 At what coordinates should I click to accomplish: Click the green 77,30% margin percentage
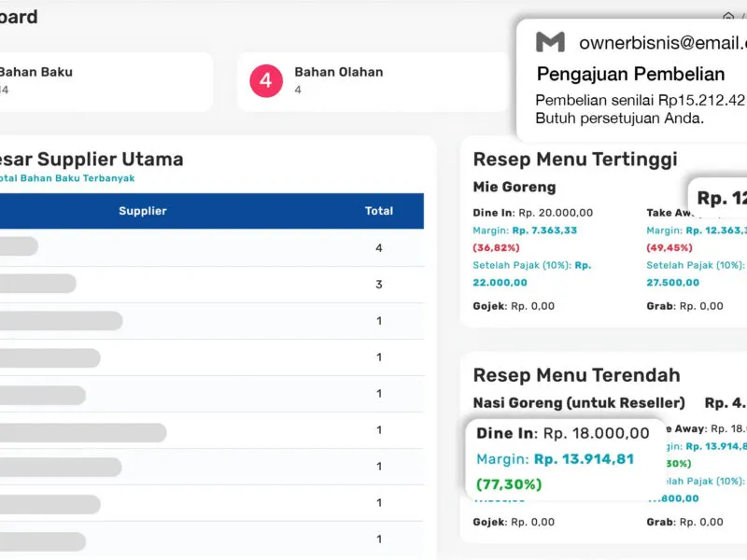click(509, 484)
